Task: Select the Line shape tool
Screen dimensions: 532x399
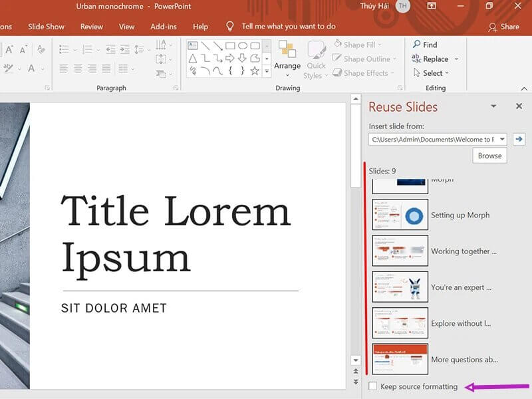Action: click(205, 45)
